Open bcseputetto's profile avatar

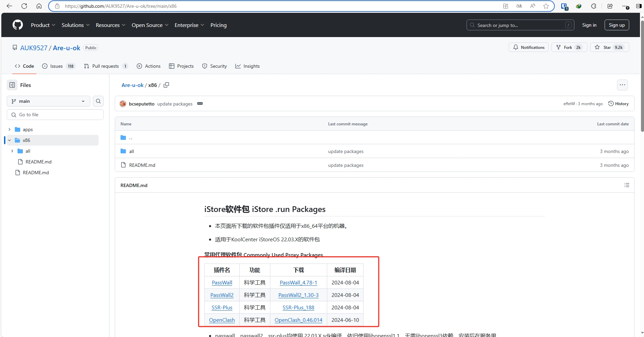pos(123,104)
